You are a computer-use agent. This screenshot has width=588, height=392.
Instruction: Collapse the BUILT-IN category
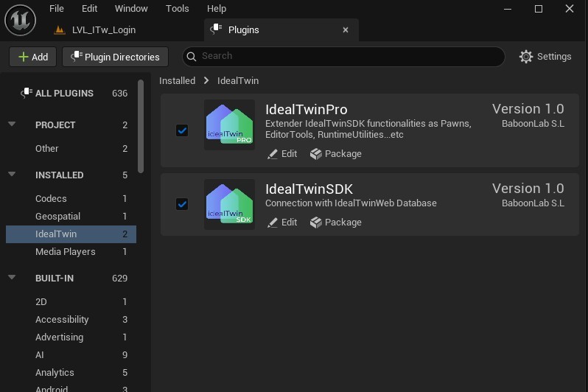(x=12, y=278)
